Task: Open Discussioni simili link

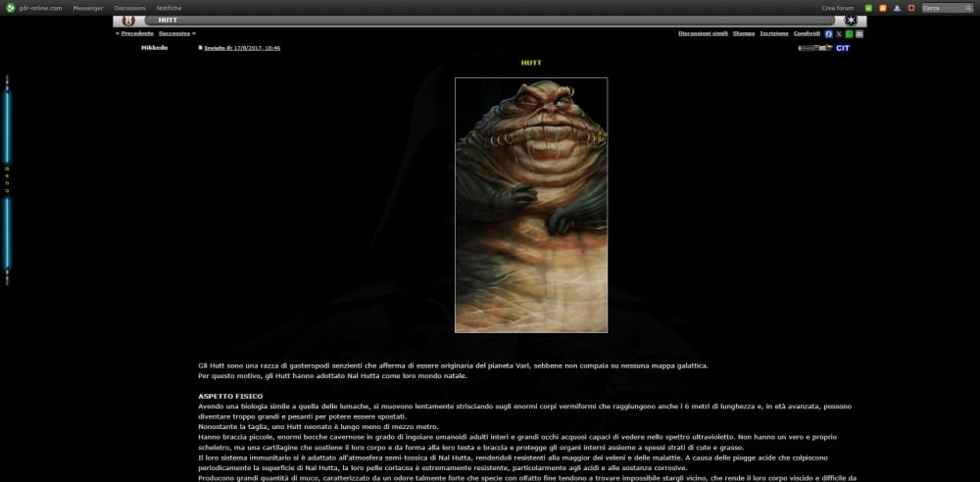Action: click(x=703, y=33)
